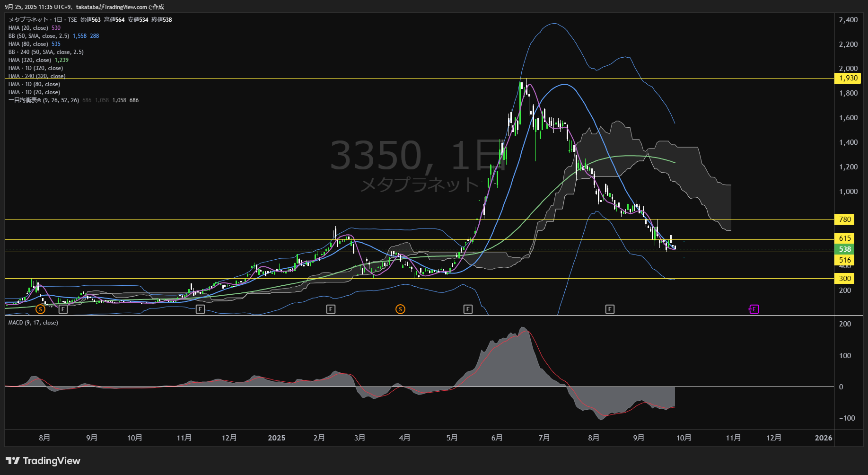Select the BB (50, SMA, close, 2.5) 1,558 288 legend
The image size is (868, 475).
click(53, 36)
